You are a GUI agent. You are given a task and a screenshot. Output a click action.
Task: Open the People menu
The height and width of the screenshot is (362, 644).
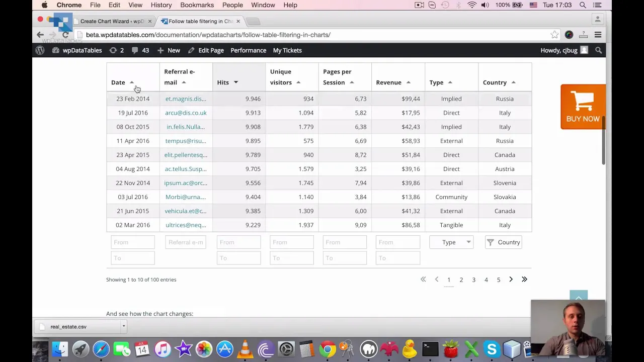click(232, 5)
